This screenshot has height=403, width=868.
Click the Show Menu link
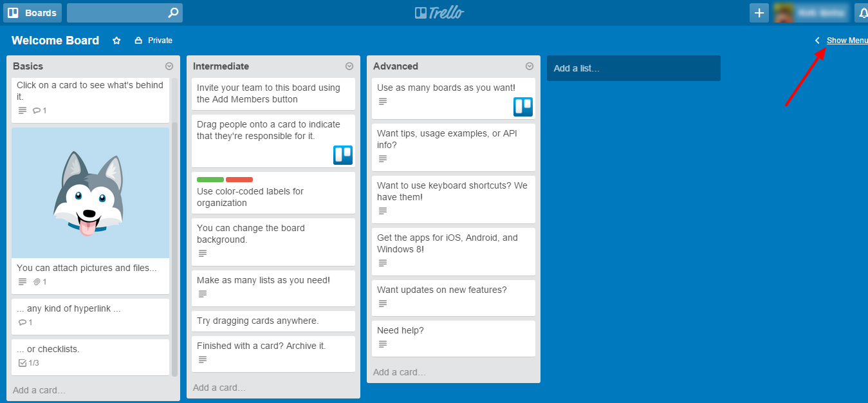(x=847, y=41)
